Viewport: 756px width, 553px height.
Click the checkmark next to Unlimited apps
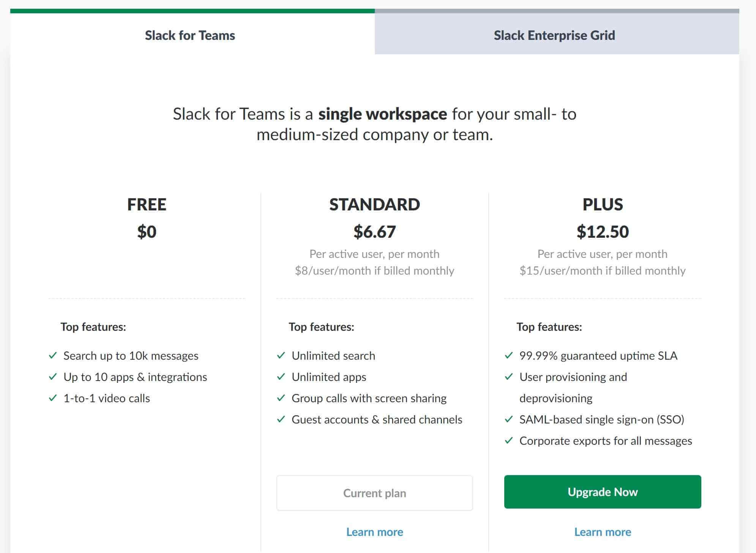pos(281,377)
